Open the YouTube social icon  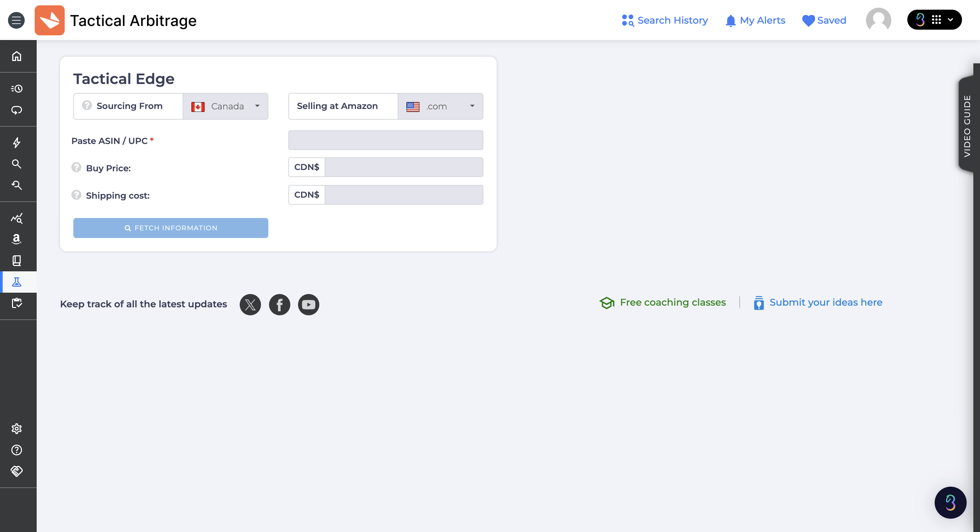(x=309, y=304)
